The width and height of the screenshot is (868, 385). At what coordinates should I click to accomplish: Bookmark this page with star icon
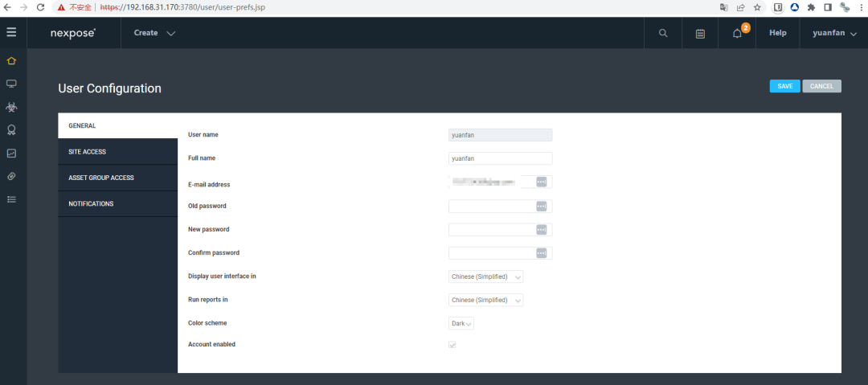coord(757,8)
